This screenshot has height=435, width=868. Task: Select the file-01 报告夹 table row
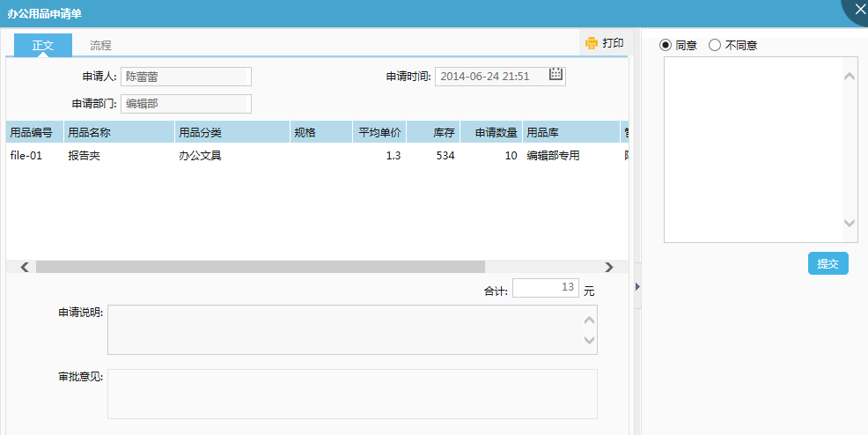point(264,156)
